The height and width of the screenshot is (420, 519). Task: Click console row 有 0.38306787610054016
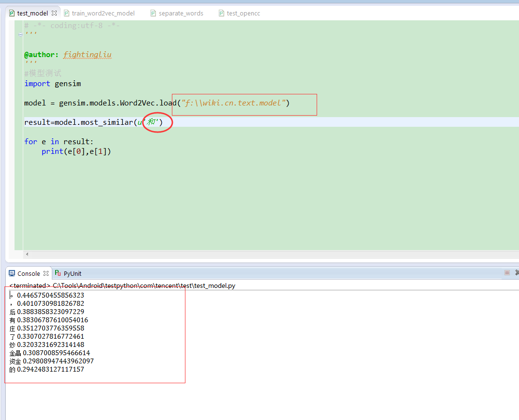click(48, 320)
